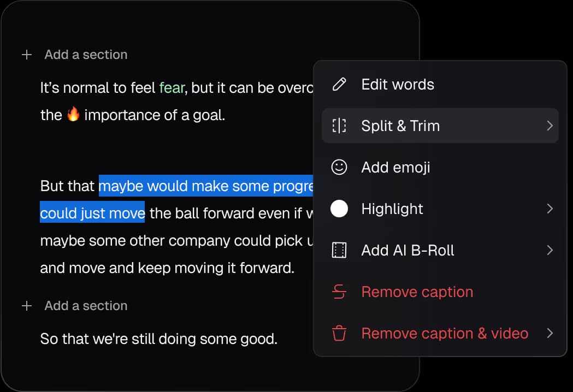Click the smiley face Add emoji icon
The height and width of the screenshot is (392, 573).
[339, 167]
